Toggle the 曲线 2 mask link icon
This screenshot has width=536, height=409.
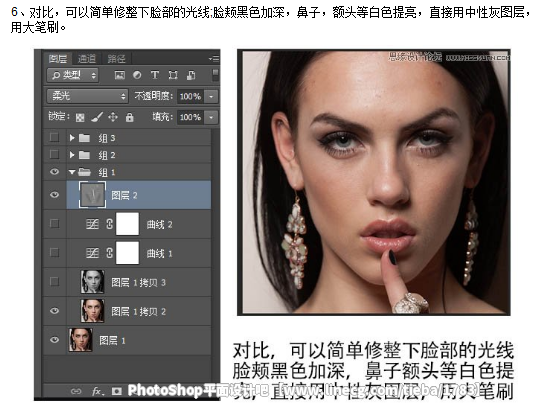tap(109, 224)
